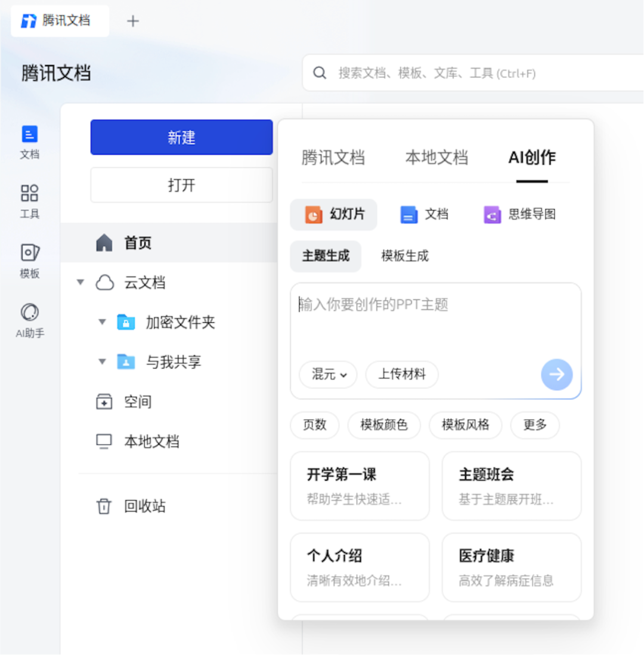This screenshot has width=644, height=655.
Task: Click the 回收站 trash icon
Action: click(104, 506)
